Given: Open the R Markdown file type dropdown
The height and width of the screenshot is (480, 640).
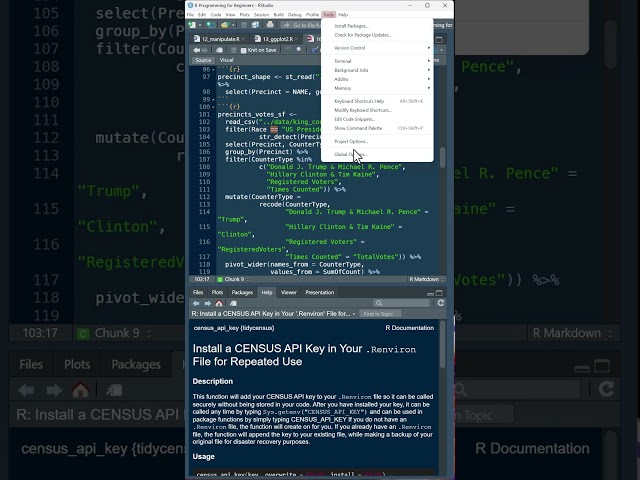Looking at the screenshot, I should pyautogui.click(x=427, y=279).
